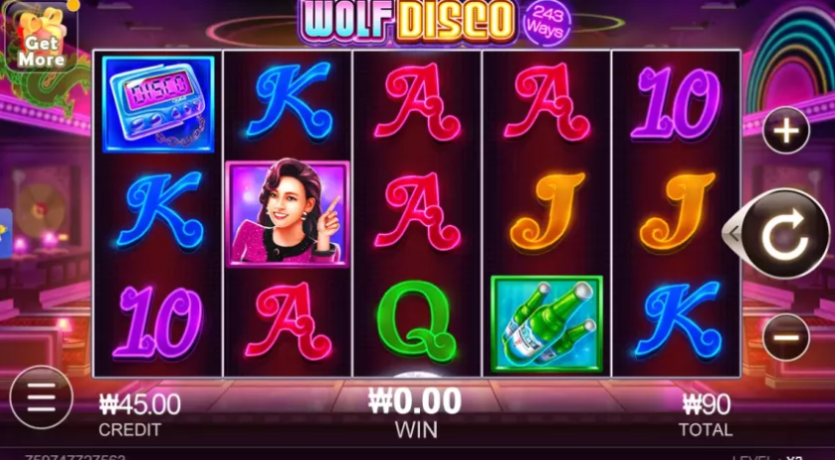The image size is (835, 460).
Task: Click the 243 Ways badge
Action: pos(547,23)
